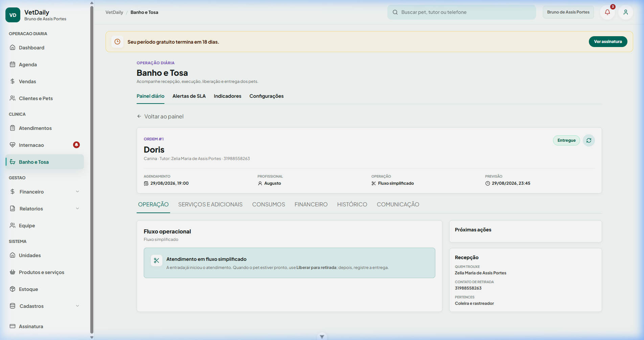
Task: Focus the Buscar pet, tutor ou telefone field
Action: coord(462,12)
